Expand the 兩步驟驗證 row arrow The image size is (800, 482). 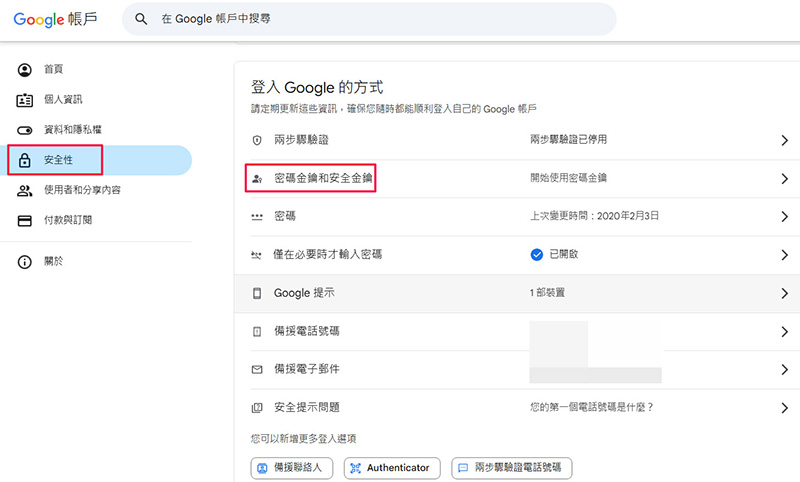784,140
